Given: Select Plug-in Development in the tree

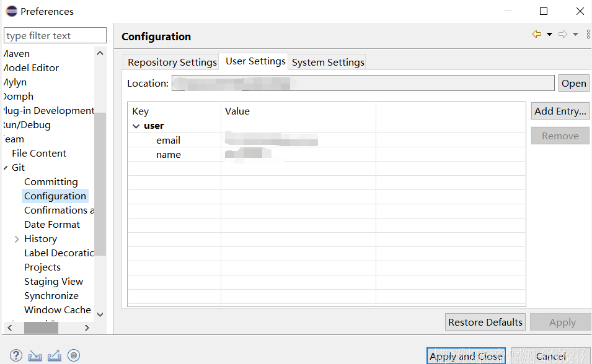Looking at the screenshot, I should 48,111.
